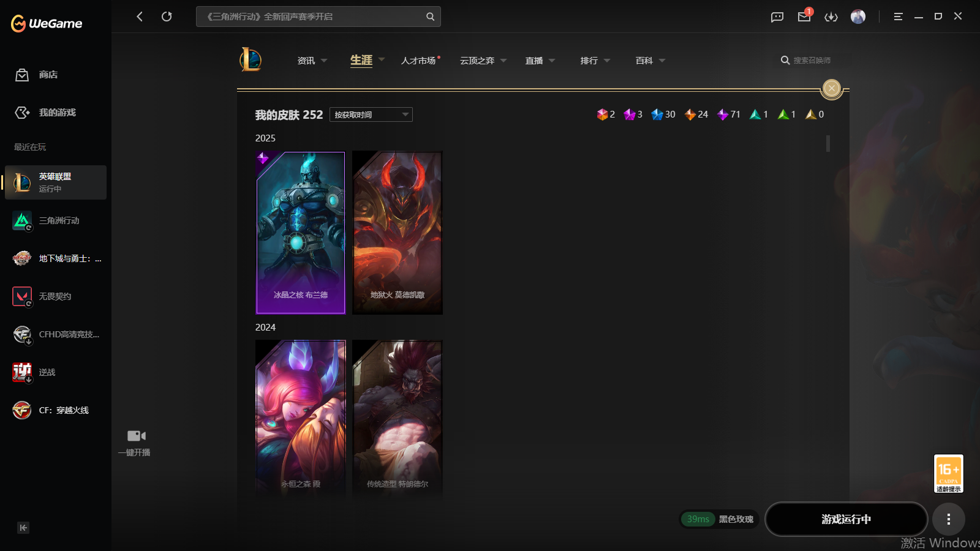
Task: Open the mail inbox icon
Action: pos(804,17)
